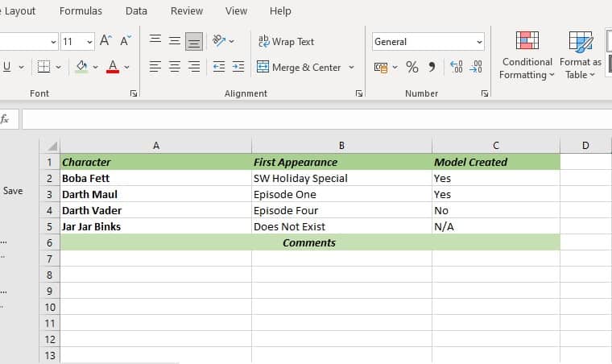This screenshot has width=612, height=364.
Task: Click the Comma Style icon
Action: [x=432, y=68]
